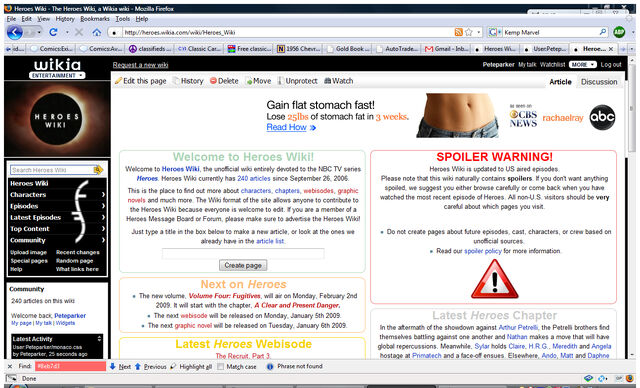The image size is (640, 388).
Task: Click in the Search Heroes Wiki field
Action: (x=52, y=170)
